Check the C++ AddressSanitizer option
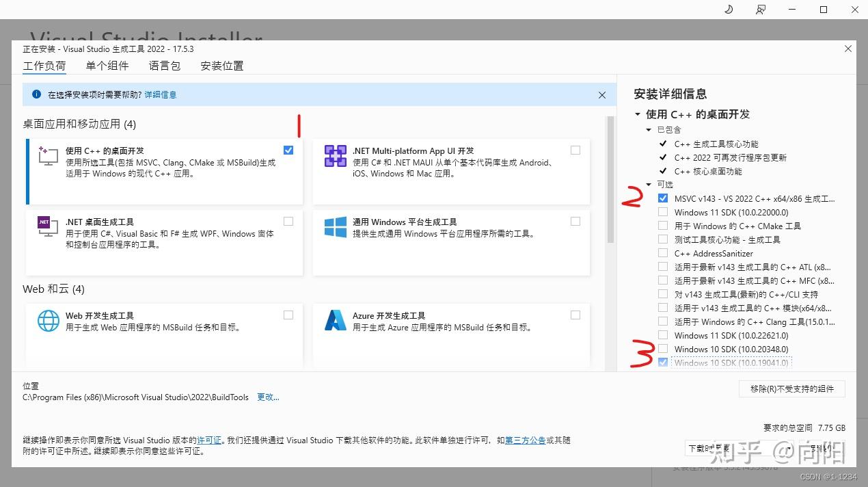Viewport: 868px width, 487px height. tap(662, 253)
